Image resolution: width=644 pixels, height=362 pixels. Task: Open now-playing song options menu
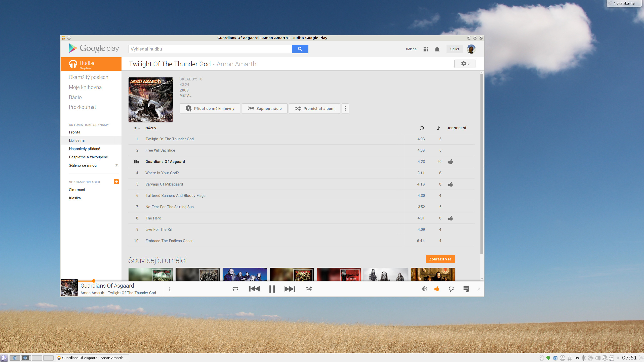click(x=170, y=289)
